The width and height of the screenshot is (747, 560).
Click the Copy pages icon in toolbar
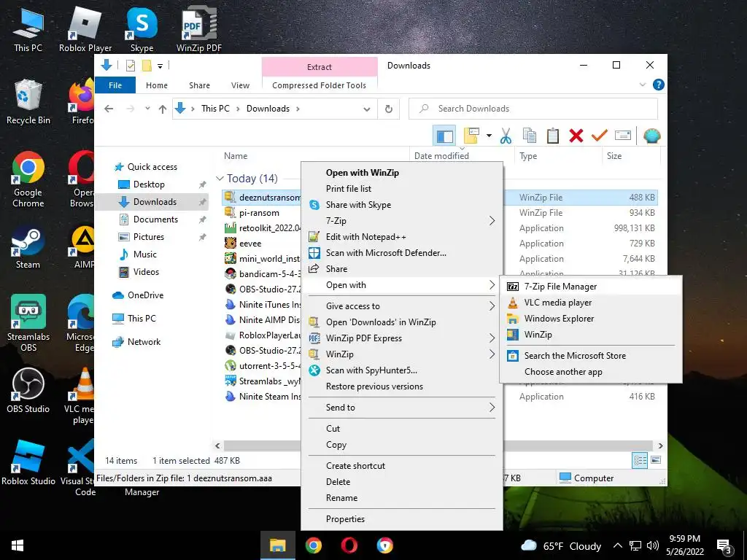530,136
